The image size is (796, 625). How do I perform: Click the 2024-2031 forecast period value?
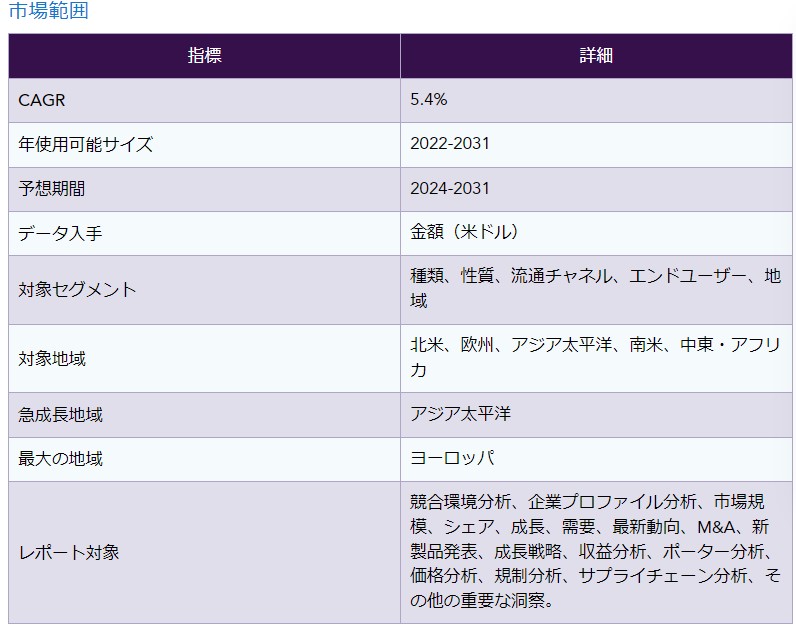pyautogui.click(x=450, y=189)
